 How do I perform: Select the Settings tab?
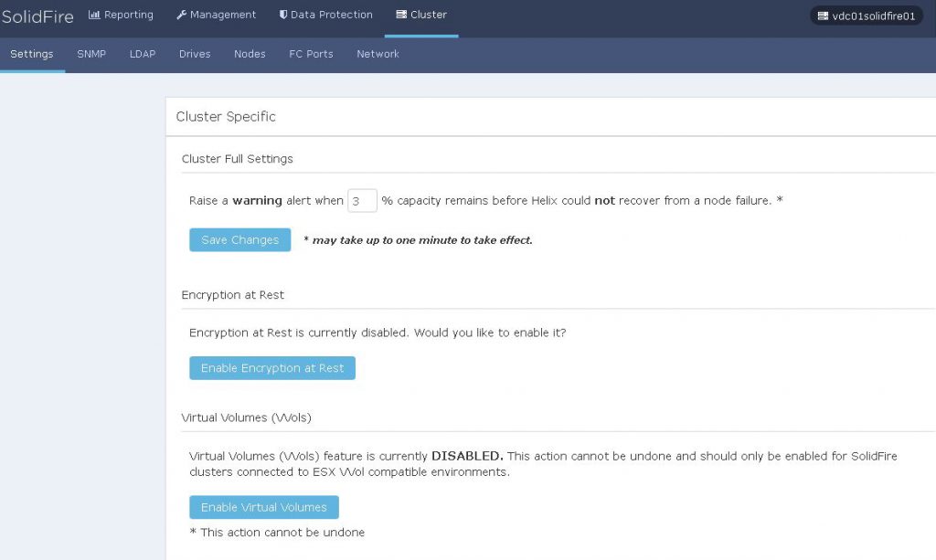(32, 54)
